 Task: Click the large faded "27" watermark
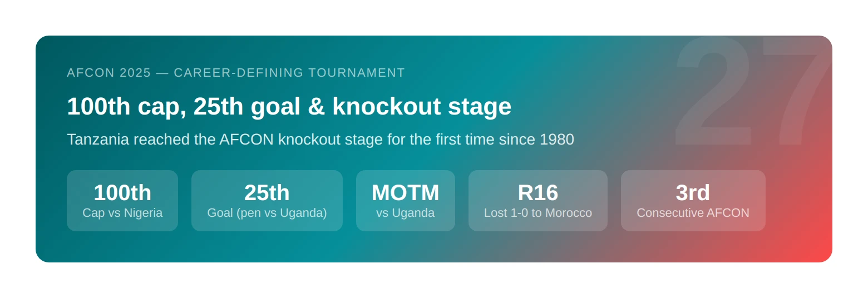[753, 92]
